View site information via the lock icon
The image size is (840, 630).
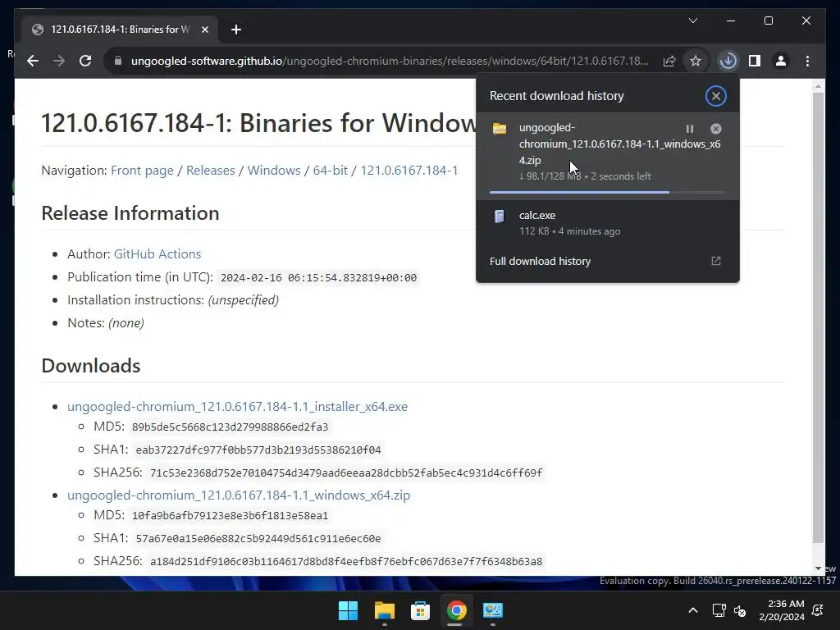(x=118, y=61)
